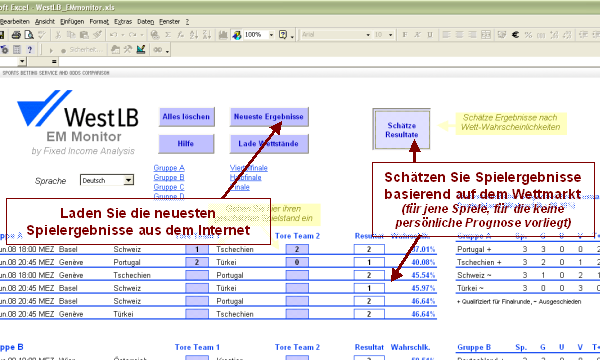
Task: Open the Extras menu
Action: pyautogui.click(x=123, y=22)
